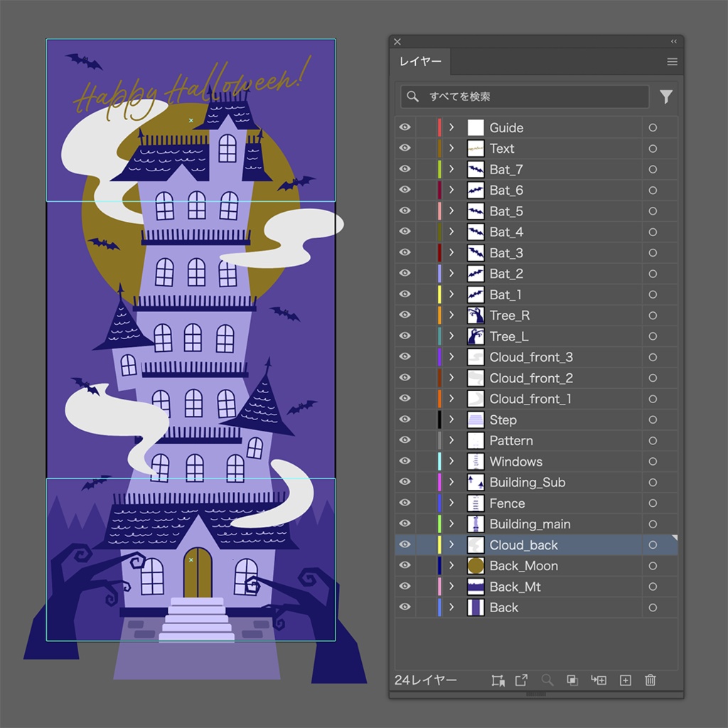Image resolution: width=728 pixels, height=728 pixels.
Task: Hide the Cloud_front_3 layer
Action: point(405,357)
